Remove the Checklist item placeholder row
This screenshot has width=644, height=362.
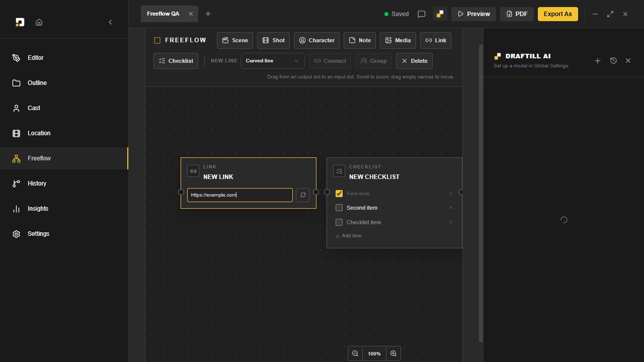pos(451,222)
